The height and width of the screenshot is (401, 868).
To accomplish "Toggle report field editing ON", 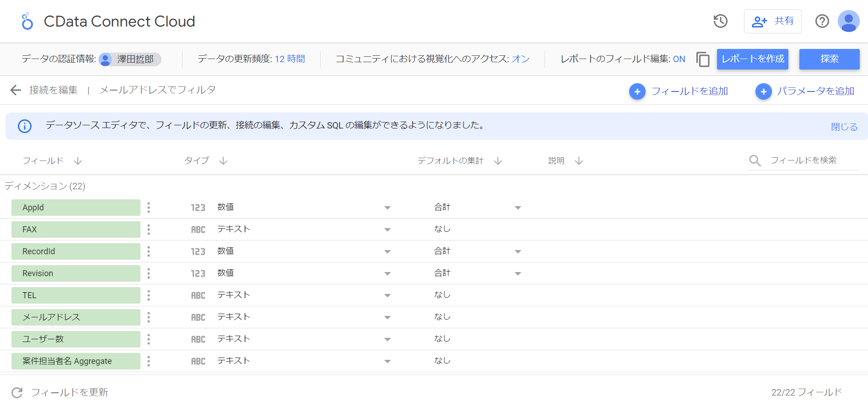I will 679,59.
